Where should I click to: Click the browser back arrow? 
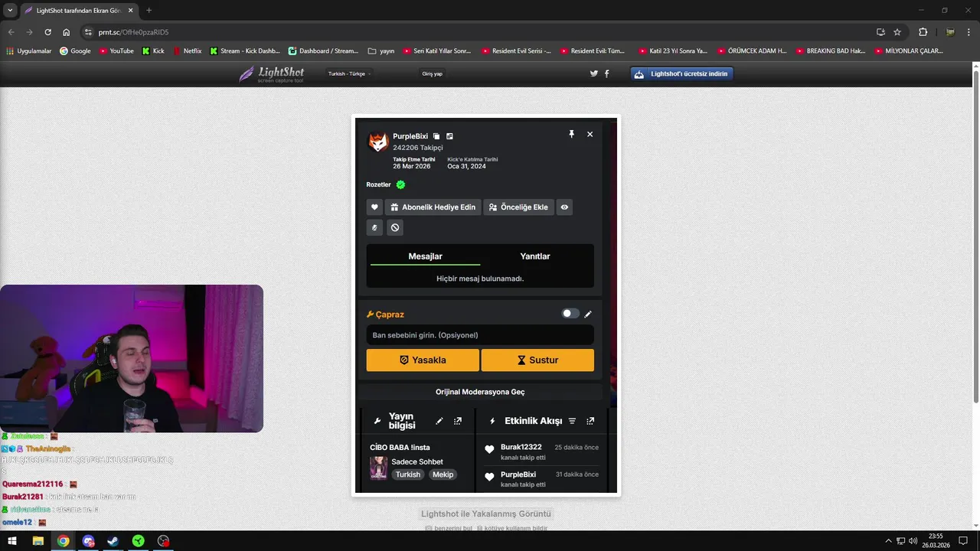click(11, 32)
